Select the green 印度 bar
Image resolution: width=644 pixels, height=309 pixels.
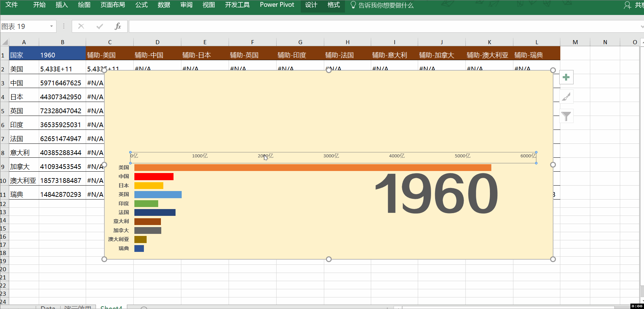146,204
